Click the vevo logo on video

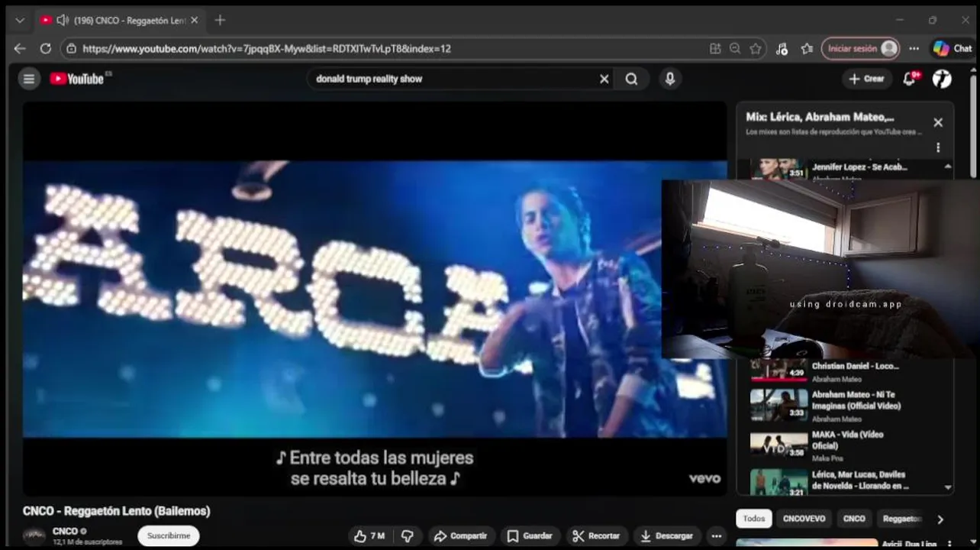704,478
